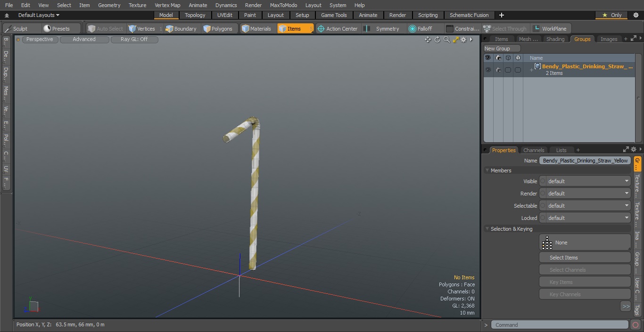Click the viewport zoom magnifier icon
This screenshot has width=644, height=332.
(x=446, y=40)
